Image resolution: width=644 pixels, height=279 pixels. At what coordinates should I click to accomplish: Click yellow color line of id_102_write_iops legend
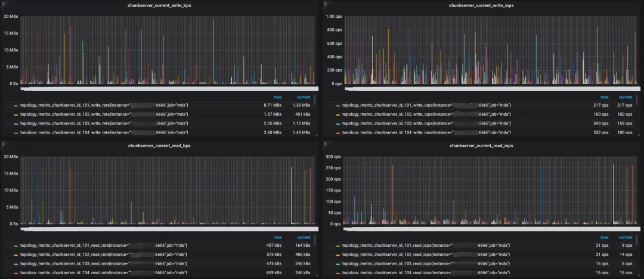pos(338,114)
